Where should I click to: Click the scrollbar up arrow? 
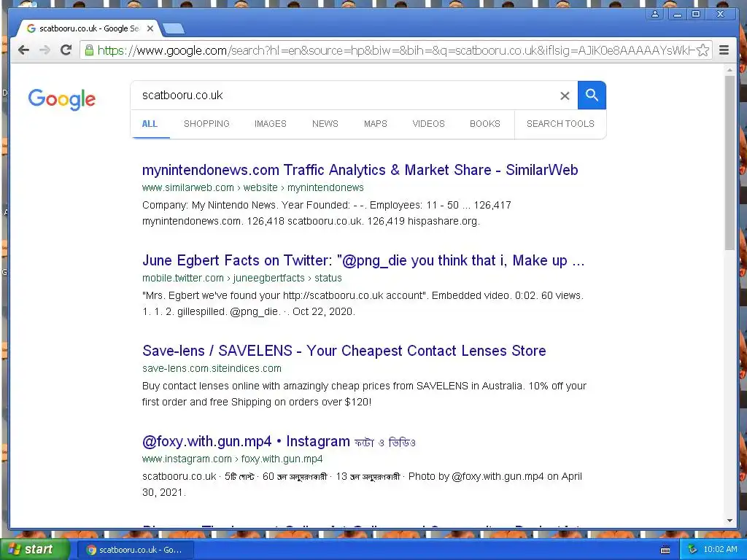click(x=729, y=70)
